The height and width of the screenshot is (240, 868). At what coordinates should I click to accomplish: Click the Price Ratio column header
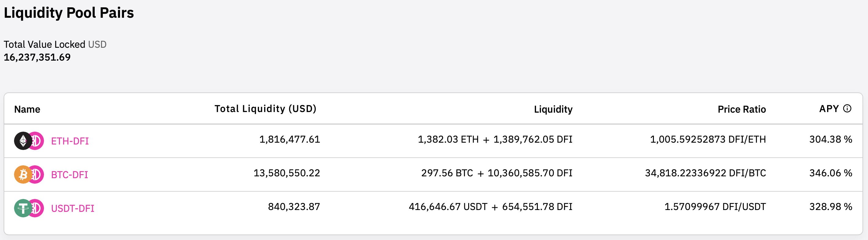(x=741, y=109)
